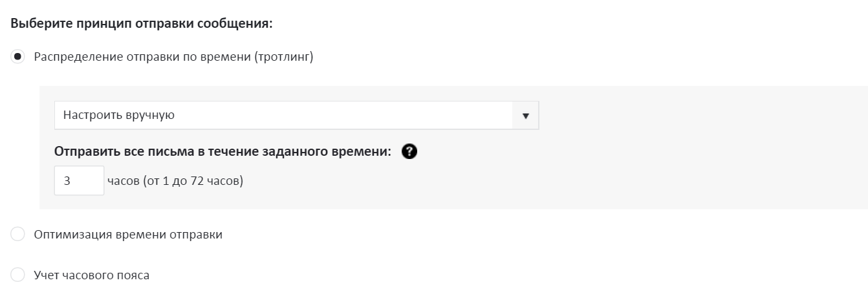
Task: Click the filled dot of the throttling option
Action: [18, 57]
